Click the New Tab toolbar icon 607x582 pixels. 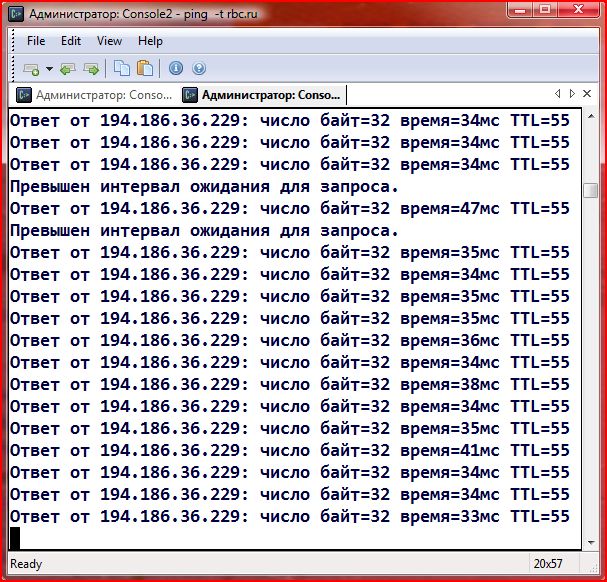pyautogui.click(x=31, y=69)
